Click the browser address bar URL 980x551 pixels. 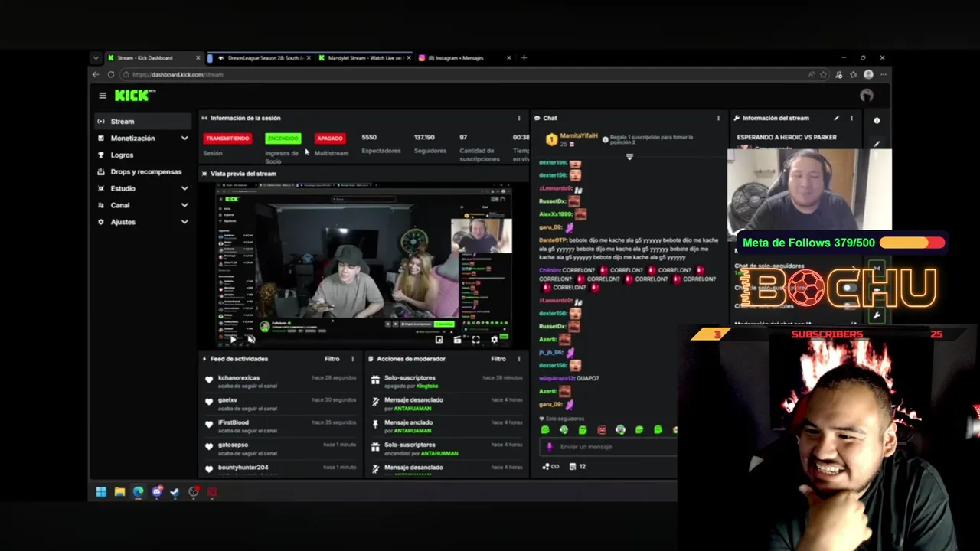click(x=178, y=74)
